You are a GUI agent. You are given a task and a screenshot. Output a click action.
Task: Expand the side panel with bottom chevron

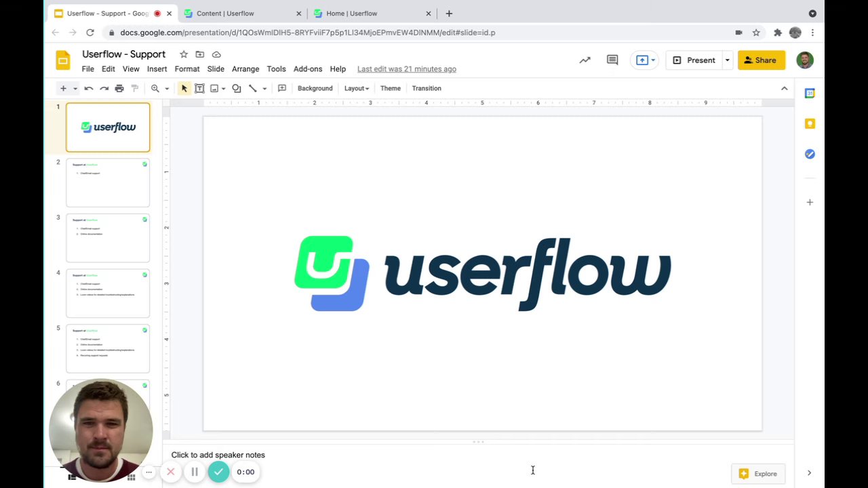809,473
